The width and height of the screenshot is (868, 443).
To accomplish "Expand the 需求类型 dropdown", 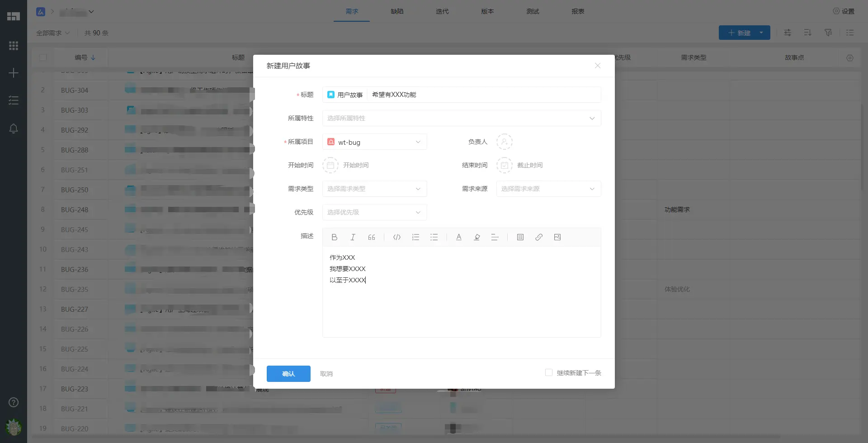I will 374,189.
